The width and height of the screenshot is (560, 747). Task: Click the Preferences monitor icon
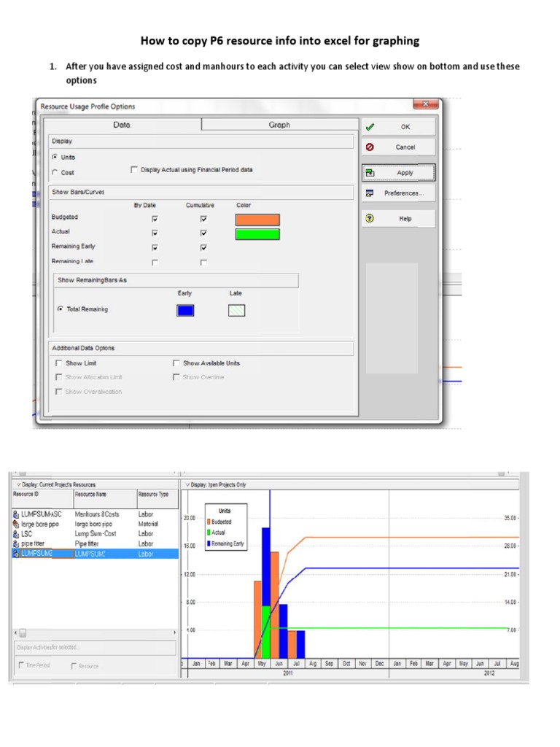370,193
